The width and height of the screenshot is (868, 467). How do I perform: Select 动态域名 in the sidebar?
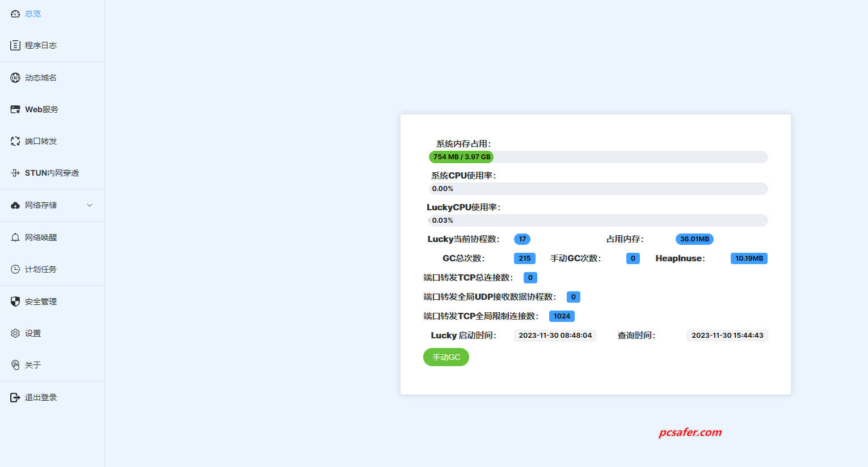point(41,78)
